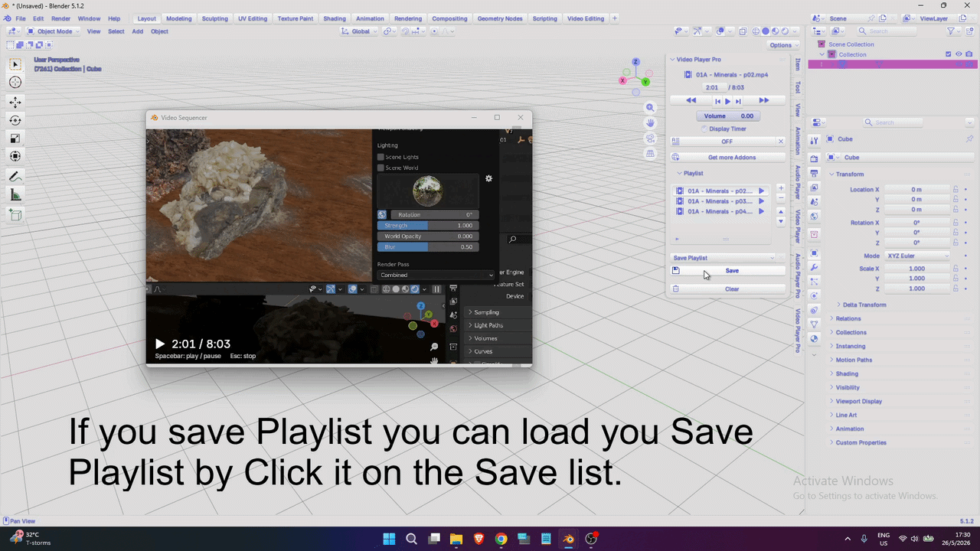Play the p03 playlist entry
The image size is (980, 551).
(x=761, y=201)
